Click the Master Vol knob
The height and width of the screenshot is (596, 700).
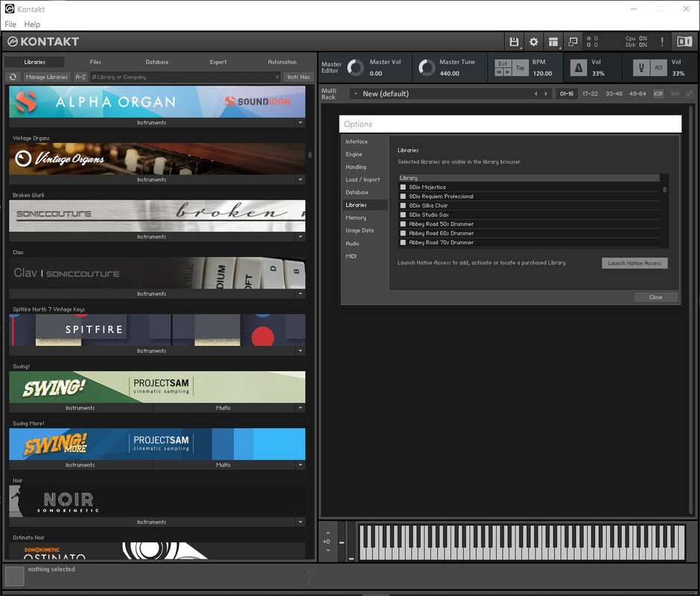(x=355, y=68)
